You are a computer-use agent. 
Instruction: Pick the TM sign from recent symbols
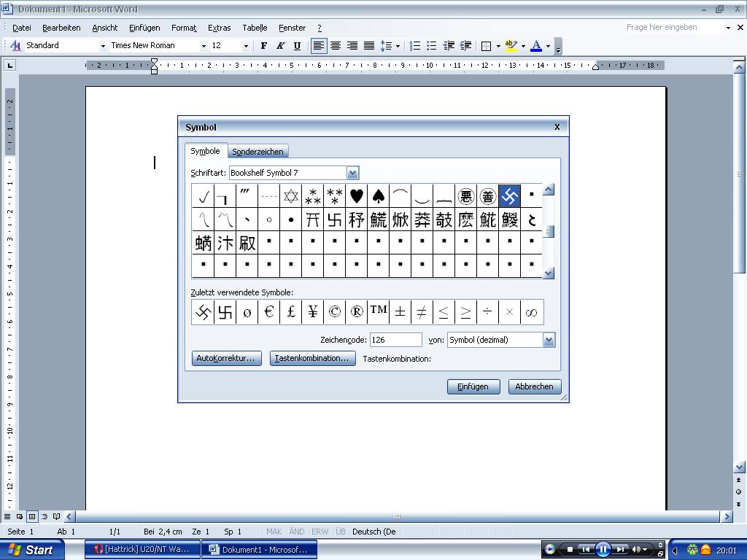pos(379,312)
